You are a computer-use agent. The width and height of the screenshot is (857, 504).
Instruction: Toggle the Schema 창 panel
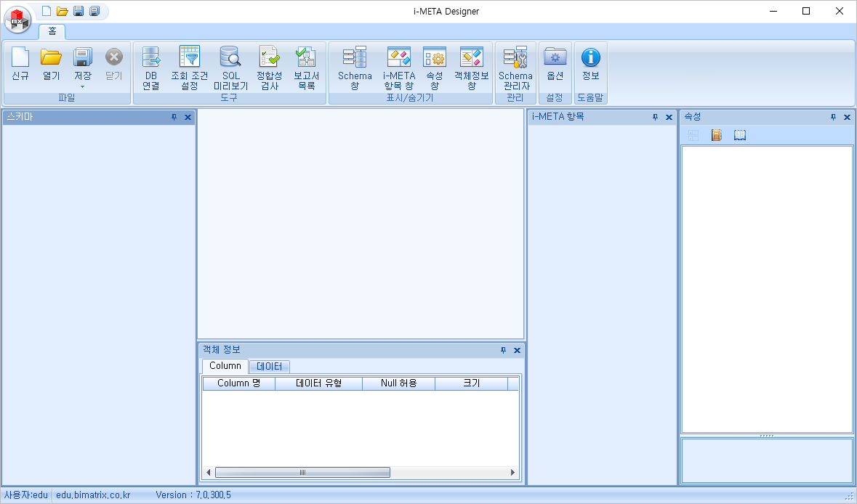(x=355, y=68)
